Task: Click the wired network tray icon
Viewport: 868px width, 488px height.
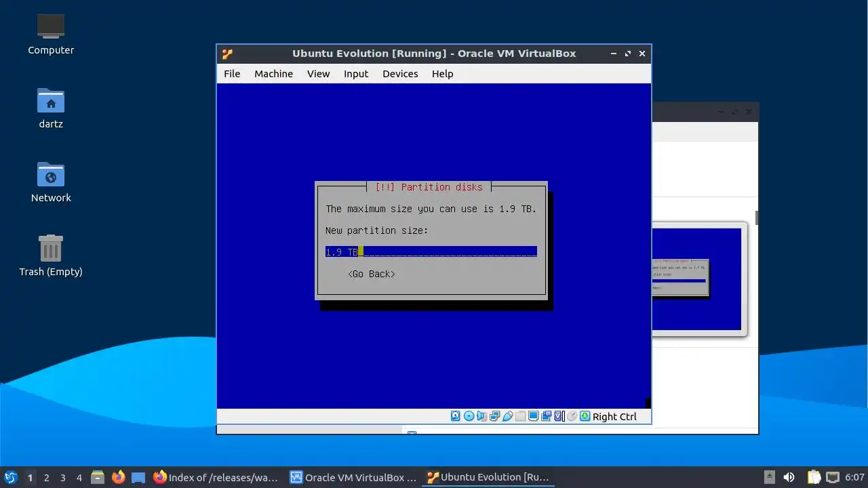Action: point(833,477)
